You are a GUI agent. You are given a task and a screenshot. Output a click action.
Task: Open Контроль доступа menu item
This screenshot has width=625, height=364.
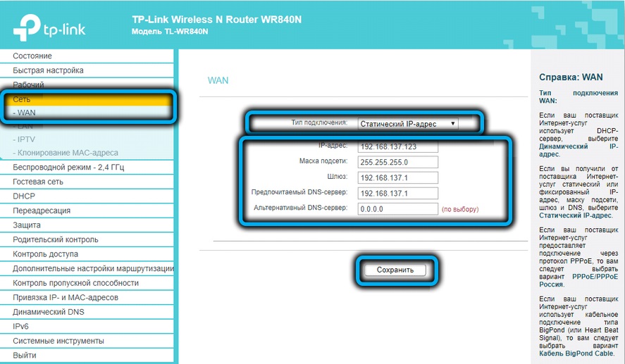(x=87, y=254)
